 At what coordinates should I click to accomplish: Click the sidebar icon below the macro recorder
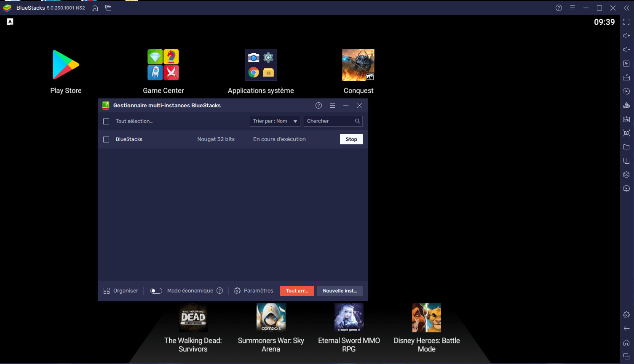click(x=626, y=105)
